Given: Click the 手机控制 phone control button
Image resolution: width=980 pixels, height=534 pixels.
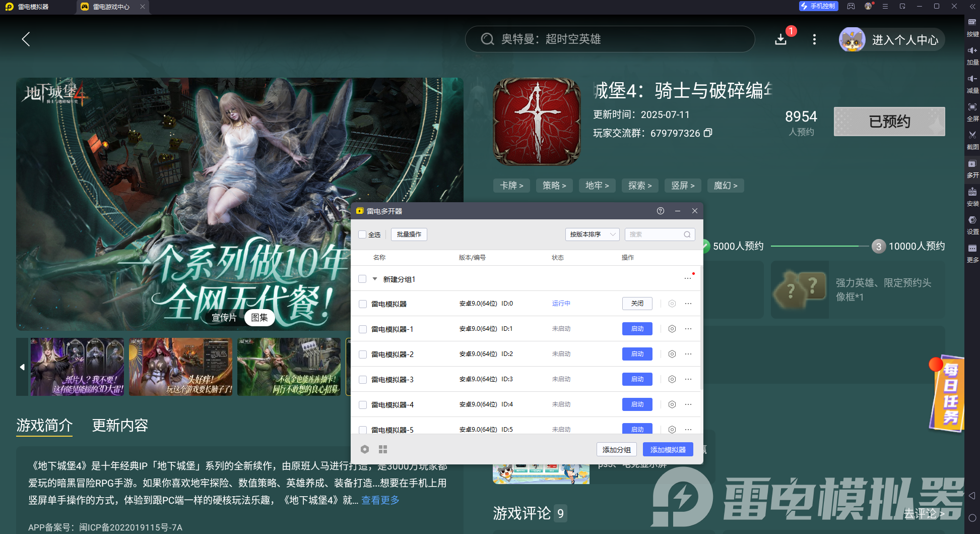Looking at the screenshot, I should [819, 6].
